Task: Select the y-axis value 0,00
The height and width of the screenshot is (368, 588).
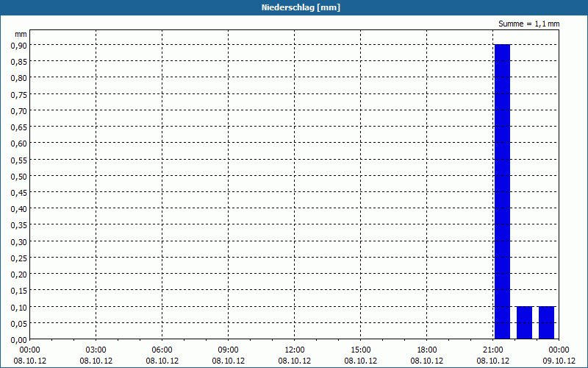Action: click(x=19, y=340)
